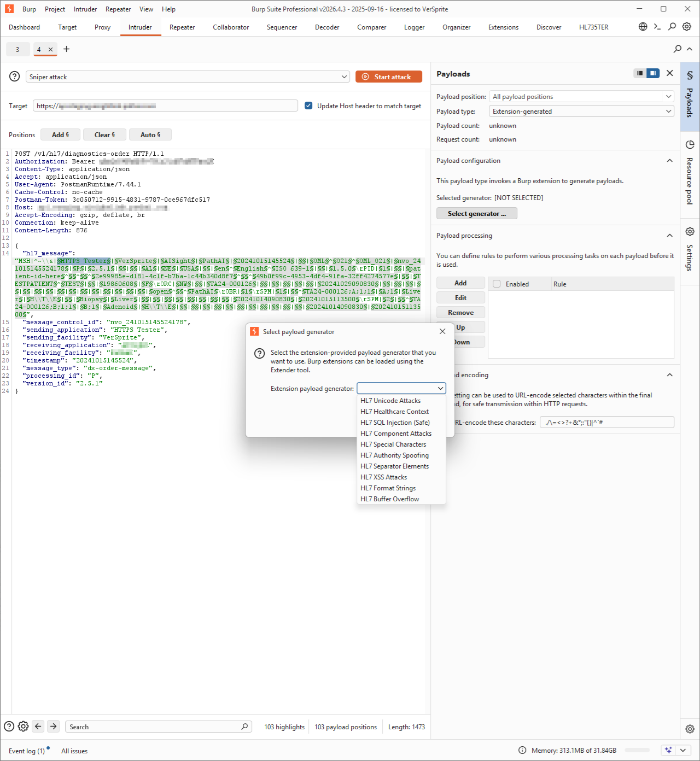Image resolution: width=700 pixels, height=761 pixels.
Task: Choose HL7 Buffer Overflow from list
Action: [401, 499]
